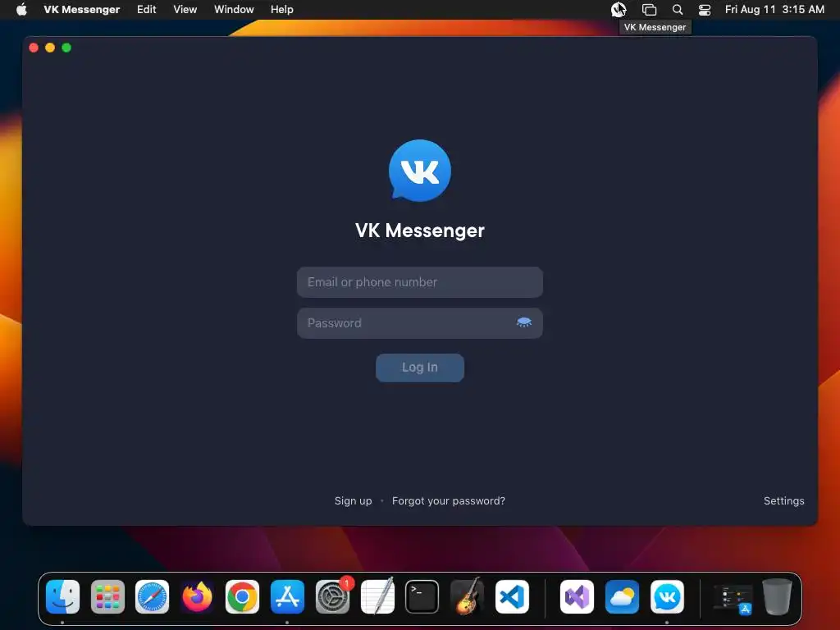Click the VK Messenger logo
This screenshot has height=630, width=840.
pos(419,171)
